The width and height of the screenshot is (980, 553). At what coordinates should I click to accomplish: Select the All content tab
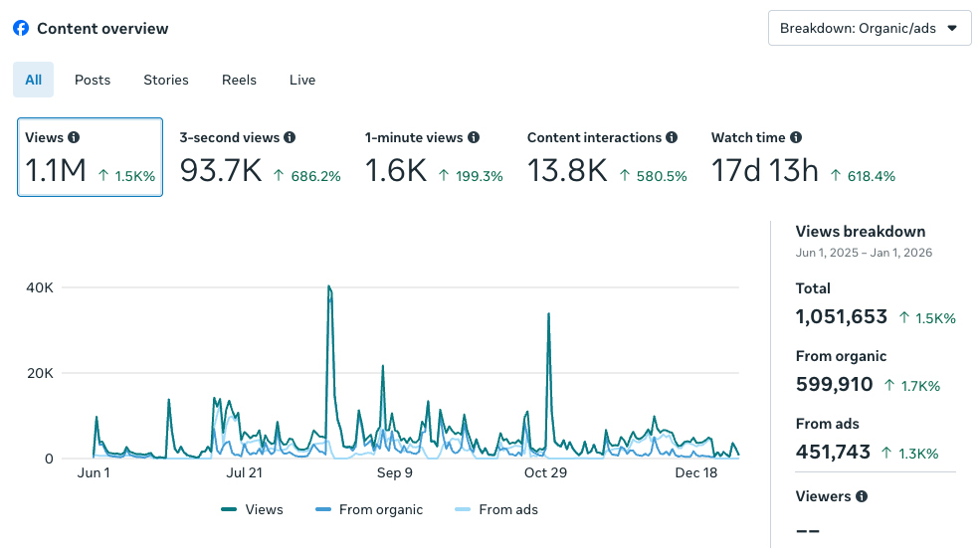pos(34,80)
